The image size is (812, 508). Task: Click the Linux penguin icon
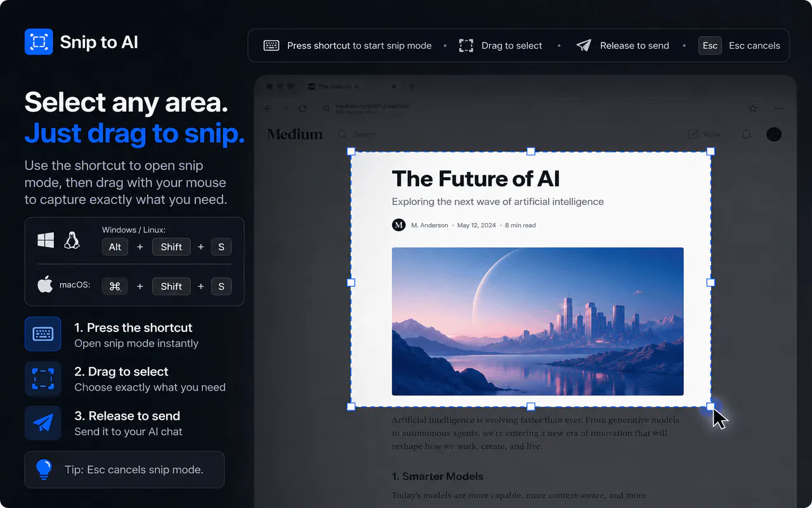tap(72, 240)
